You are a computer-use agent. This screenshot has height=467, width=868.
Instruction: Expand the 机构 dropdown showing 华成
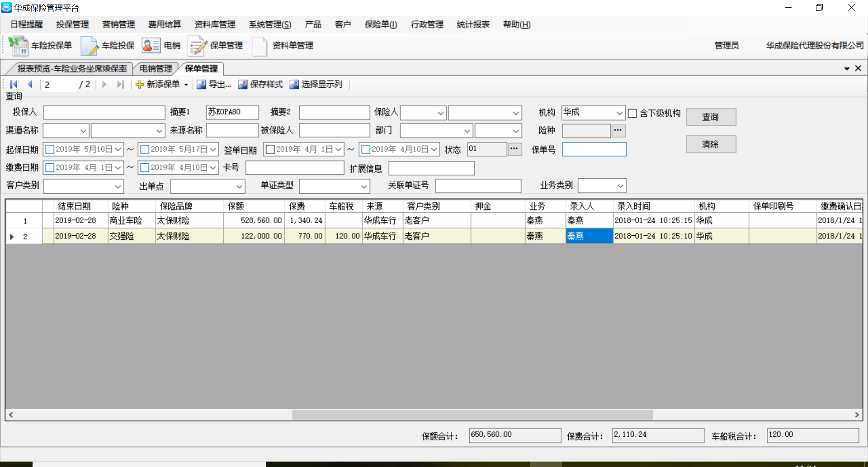click(619, 113)
